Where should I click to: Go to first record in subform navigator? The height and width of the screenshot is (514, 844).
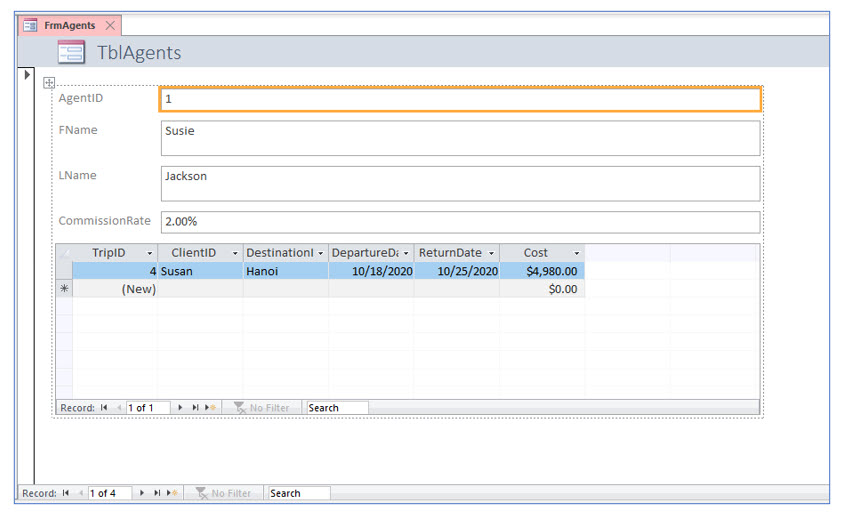click(104, 407)
